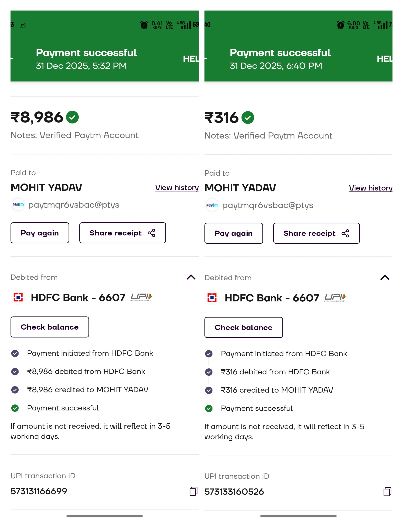
Task: Tap green verified checkmark beside ₹316
Action: point(248,118)
